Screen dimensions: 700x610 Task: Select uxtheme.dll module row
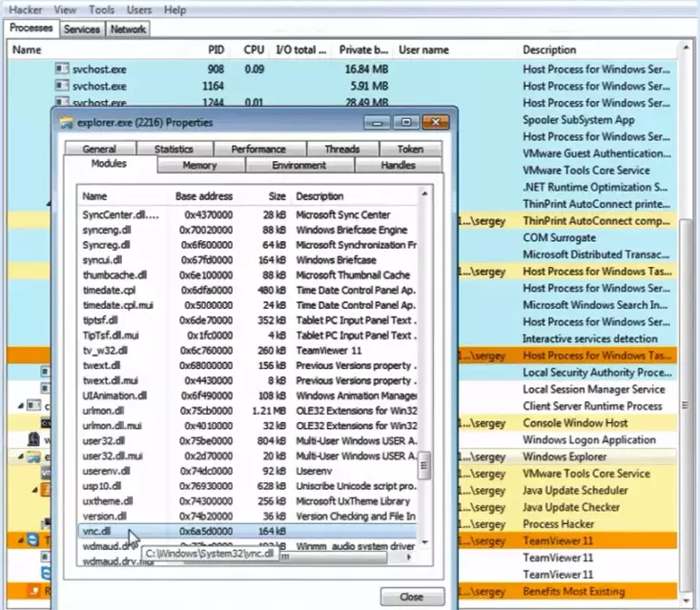(247, 501)
